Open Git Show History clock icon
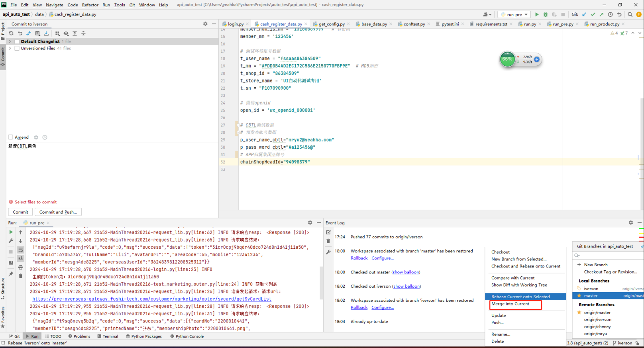 610,14
